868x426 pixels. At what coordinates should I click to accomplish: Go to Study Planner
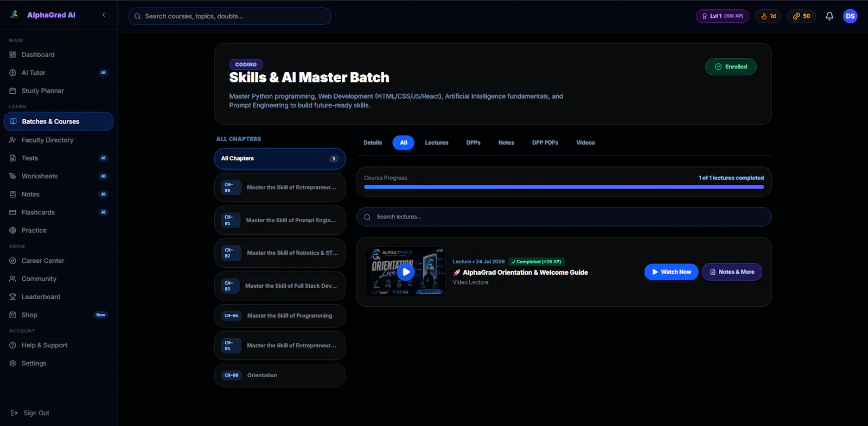tap(59, 91)
